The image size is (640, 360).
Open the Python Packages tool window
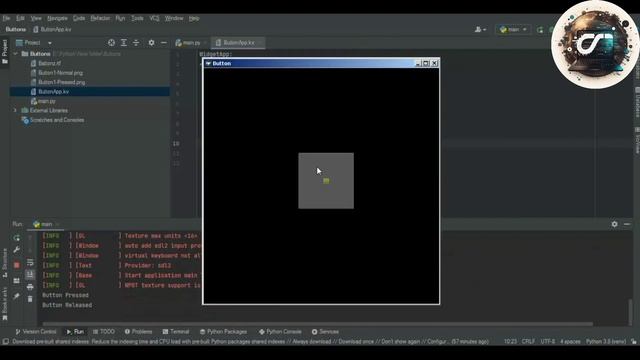[223, 332]
